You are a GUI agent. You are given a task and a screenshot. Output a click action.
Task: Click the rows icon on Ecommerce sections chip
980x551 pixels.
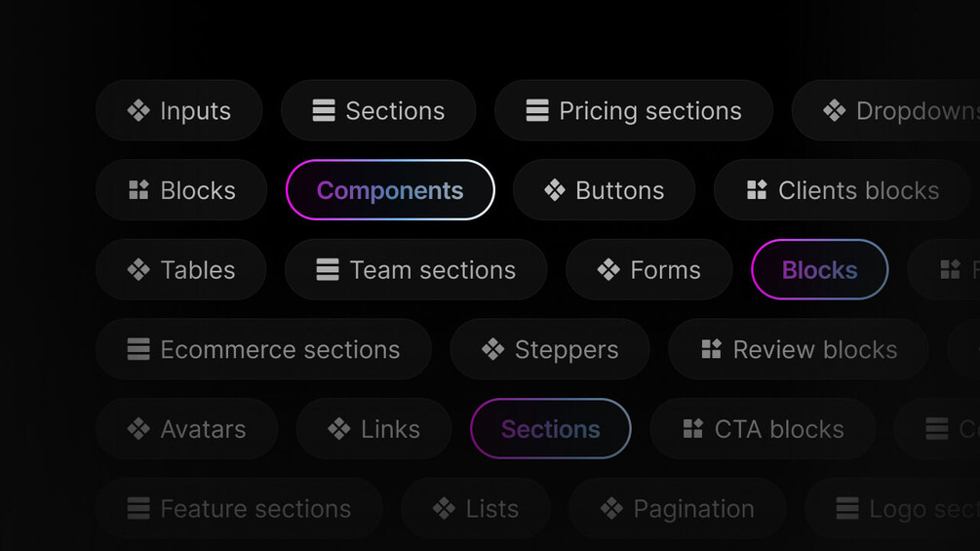(x=138, y=349)
